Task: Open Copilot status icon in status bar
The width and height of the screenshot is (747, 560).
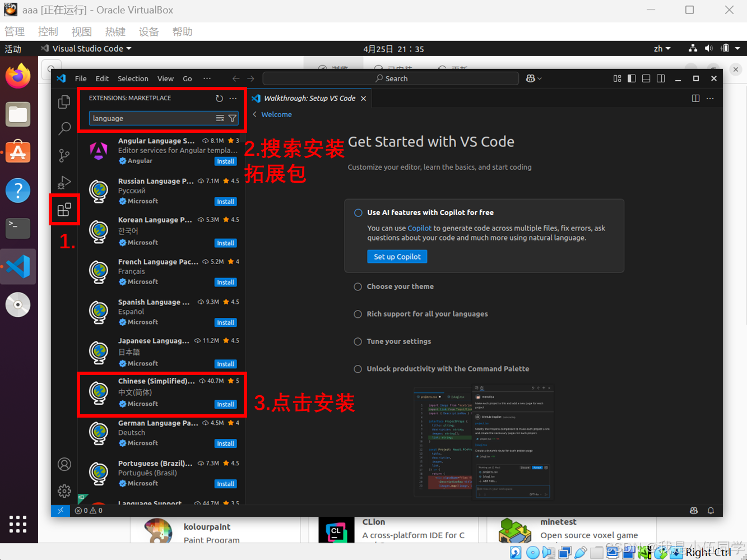Action: coord(694,511)
